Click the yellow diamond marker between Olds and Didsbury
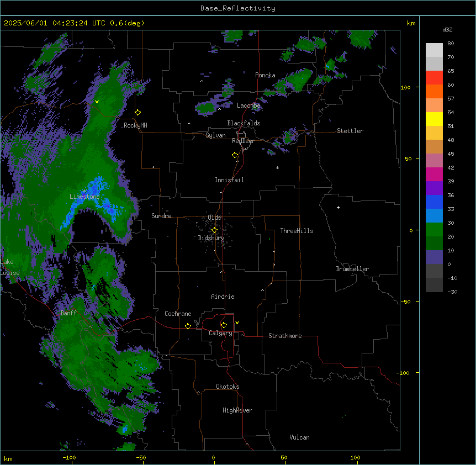The height and width of the screenshot is (465, 476). tap(214, 230)
